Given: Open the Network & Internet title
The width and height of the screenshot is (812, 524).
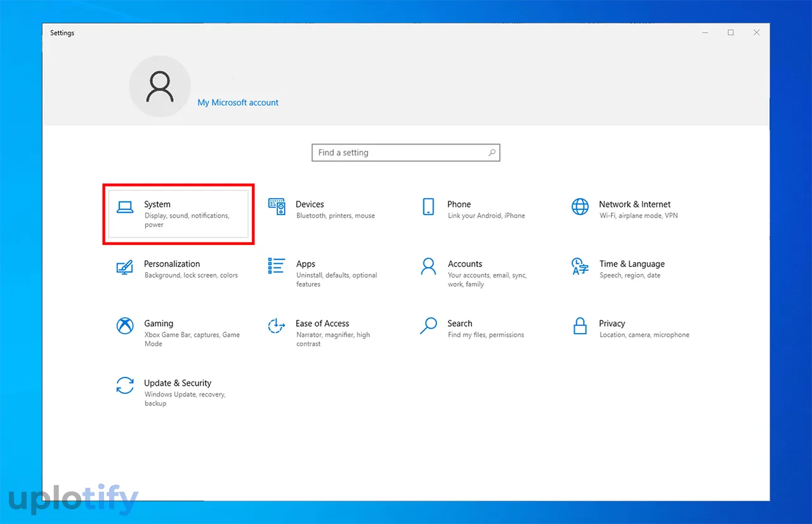Looking at the screenshot, I should 635,204.
